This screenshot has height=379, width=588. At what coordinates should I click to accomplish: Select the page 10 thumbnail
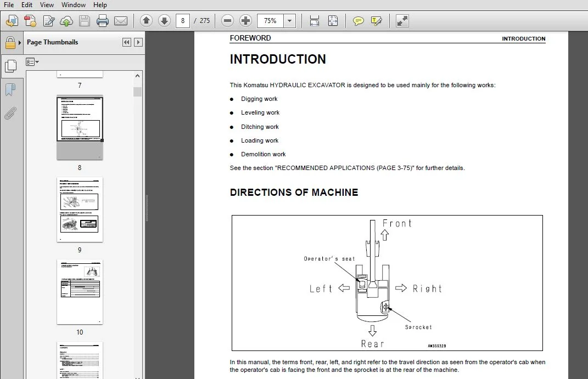coord(80,292)
